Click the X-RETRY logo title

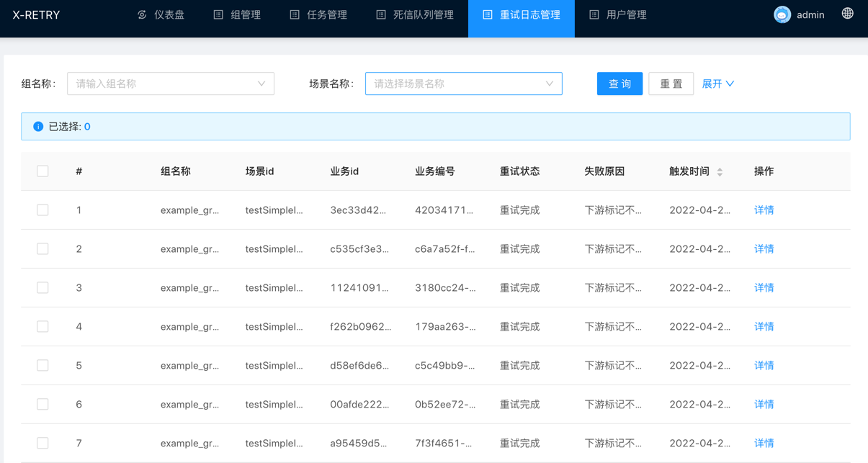(x=36, y=15)
